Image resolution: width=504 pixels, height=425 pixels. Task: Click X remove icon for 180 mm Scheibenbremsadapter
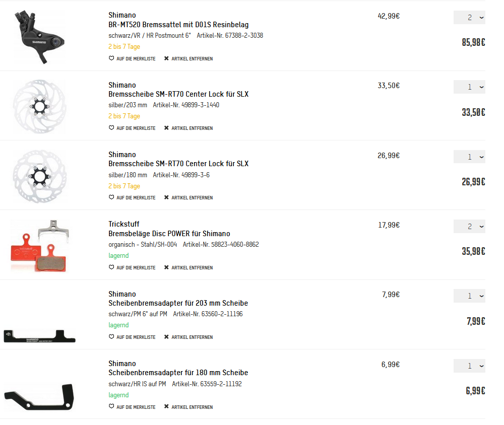point(166,407)
